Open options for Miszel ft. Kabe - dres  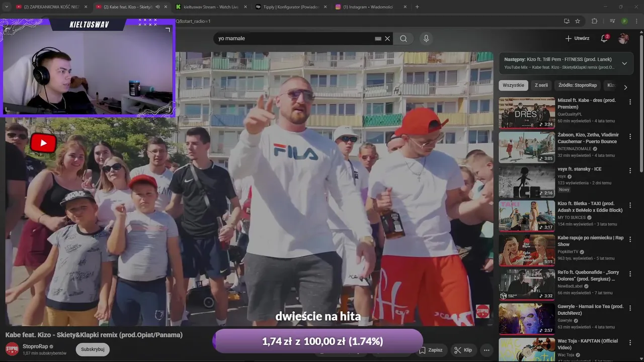click(630, 102)
